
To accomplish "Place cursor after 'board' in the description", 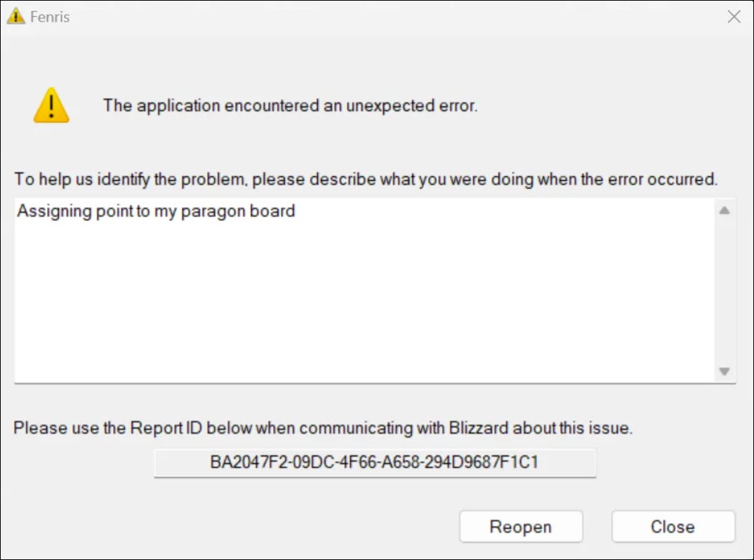I will (296, 211).
